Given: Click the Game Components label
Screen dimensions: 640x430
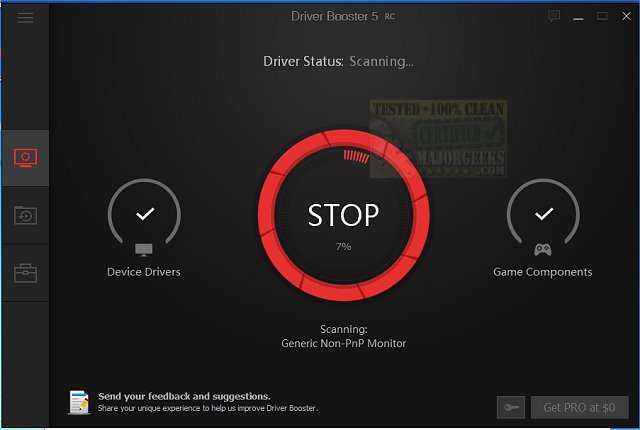Looking at the screenshot, I should (542, 272).
